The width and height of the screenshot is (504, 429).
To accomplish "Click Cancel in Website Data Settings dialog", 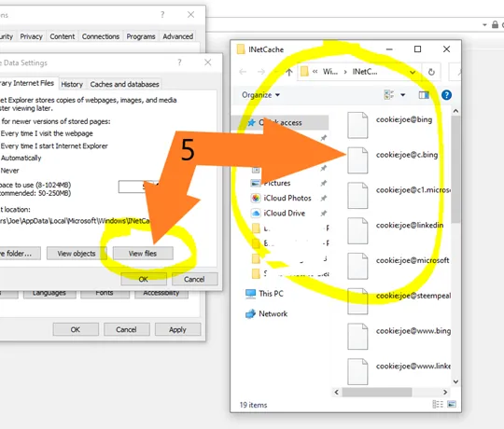I will (x=194, y=279).
